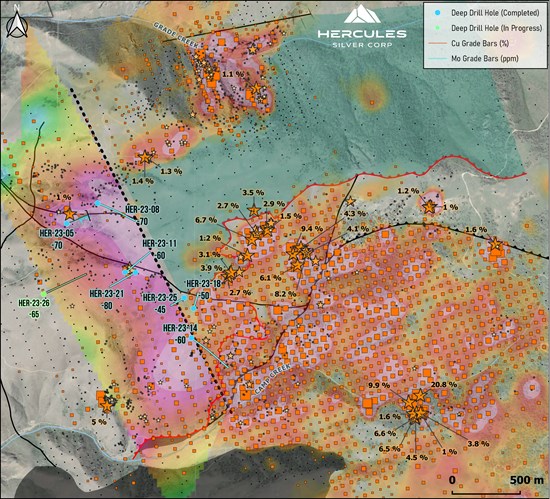Screen dimensions: 550x499
Task: Click the green In Progress drill hole legend dot
Action: point(437,28)
